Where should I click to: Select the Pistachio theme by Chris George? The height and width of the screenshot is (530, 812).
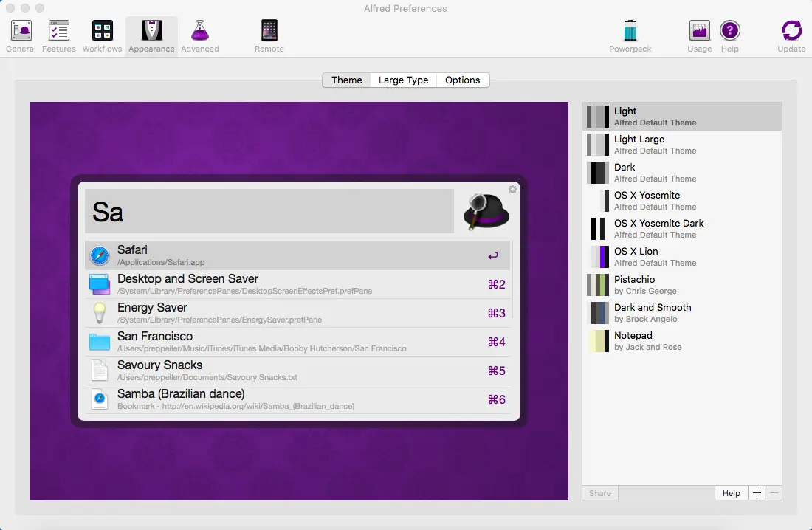pos(682,284)
